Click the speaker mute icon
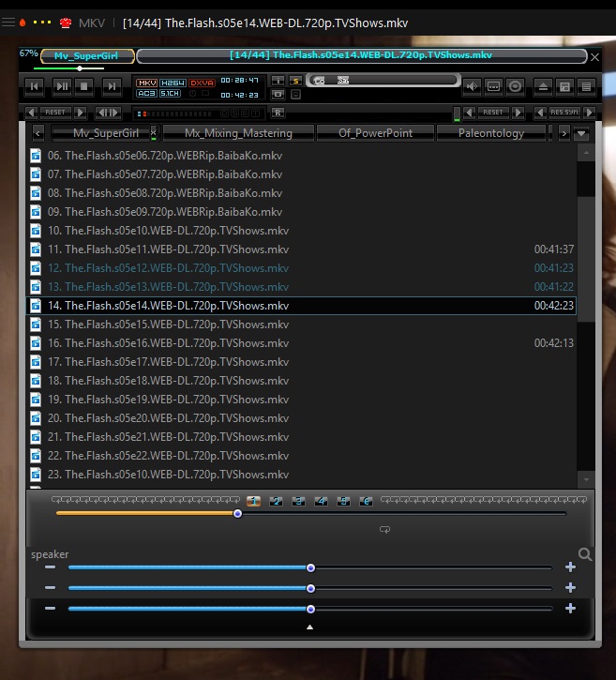This screenshot has height=680, width=616. click(472, 87)
